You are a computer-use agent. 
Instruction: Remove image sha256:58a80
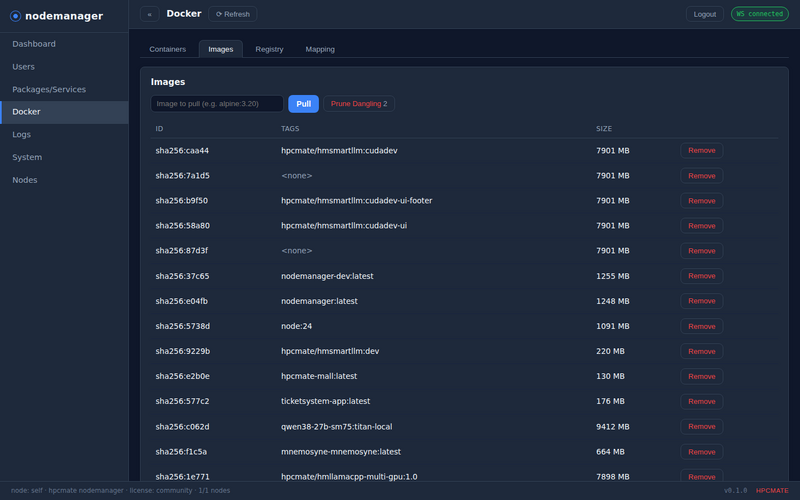[702, 226]
